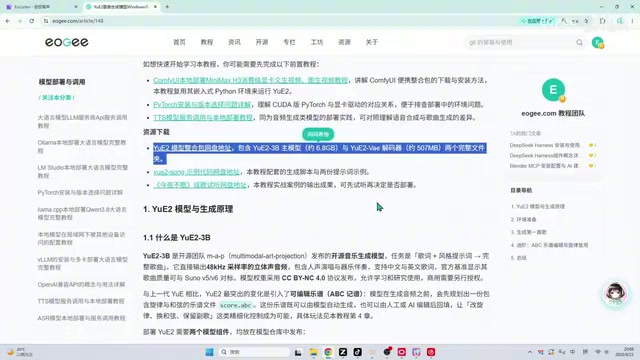Viewport: 640px width, 360px height.
Task: Click the green tooltip button above selection
Action: pos(318,134)
